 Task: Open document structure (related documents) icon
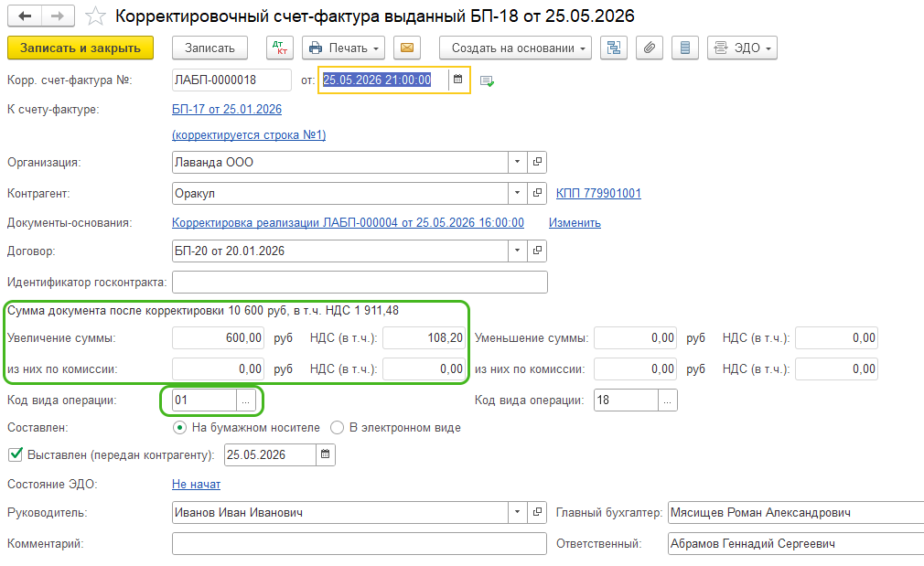614,48
